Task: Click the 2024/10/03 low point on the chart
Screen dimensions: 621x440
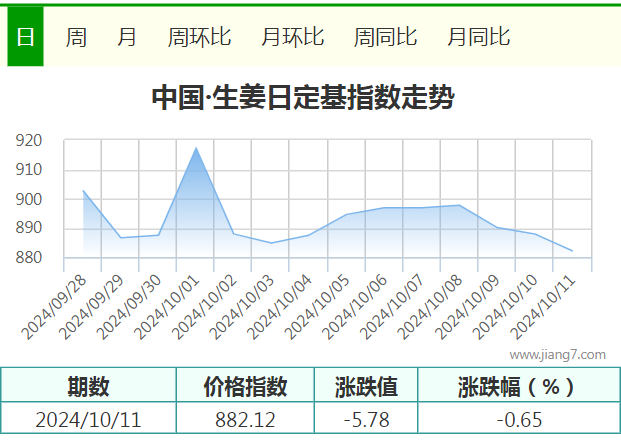Action: point(271,243)
